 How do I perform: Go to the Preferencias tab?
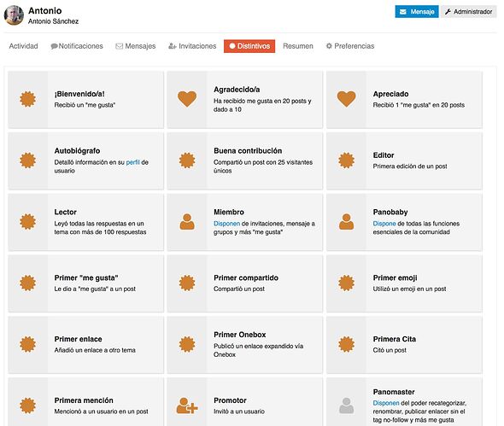coord(350,46)
